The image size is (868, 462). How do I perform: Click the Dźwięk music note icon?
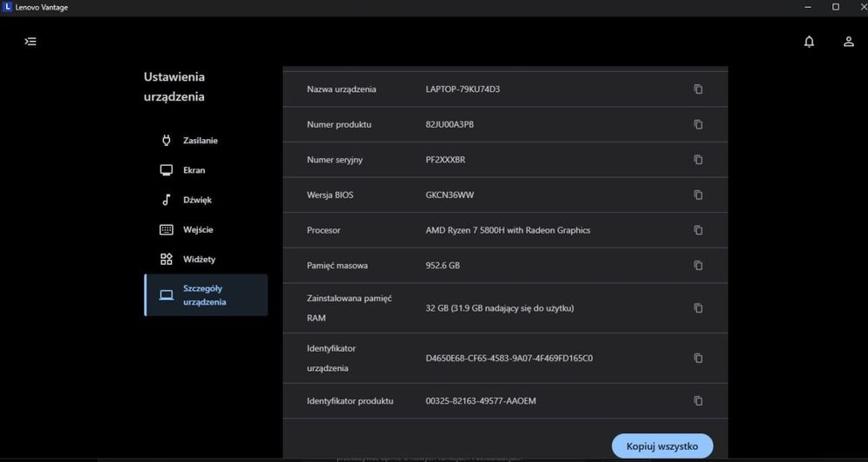pos(166,200)
